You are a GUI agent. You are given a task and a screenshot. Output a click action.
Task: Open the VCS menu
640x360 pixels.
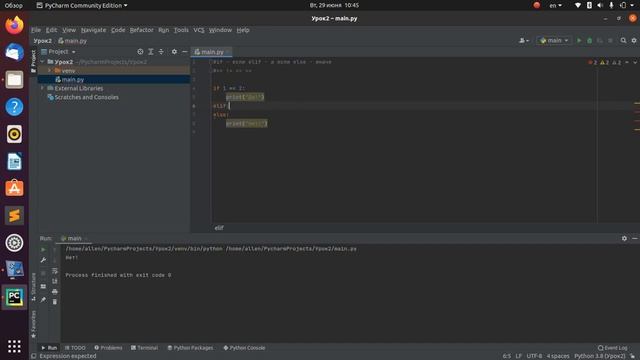[199, 30]
